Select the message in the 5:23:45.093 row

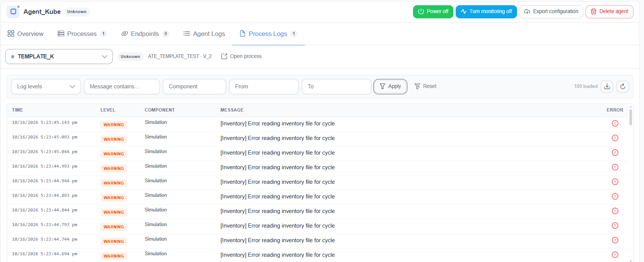coord(277,138)
